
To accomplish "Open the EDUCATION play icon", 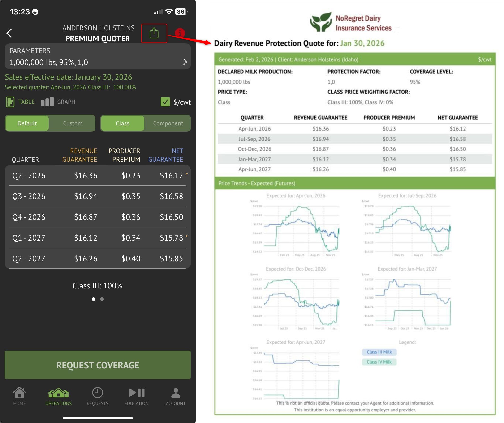I will coord(136,393).
